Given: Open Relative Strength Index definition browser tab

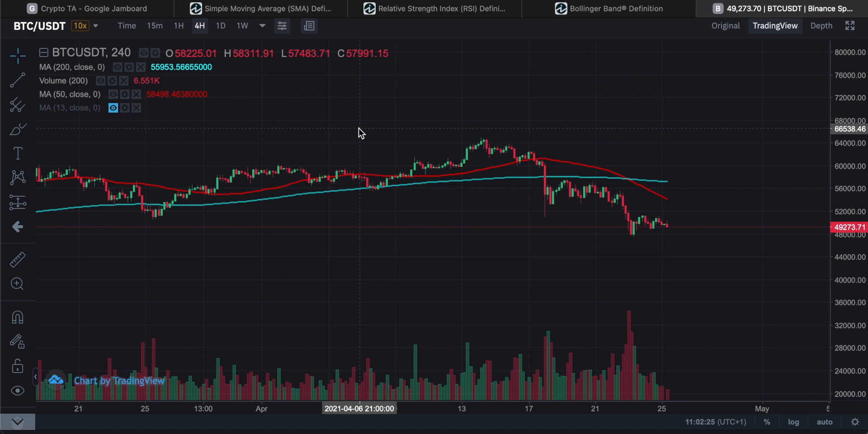Looking at the screenshot, I should coord(434,9).
